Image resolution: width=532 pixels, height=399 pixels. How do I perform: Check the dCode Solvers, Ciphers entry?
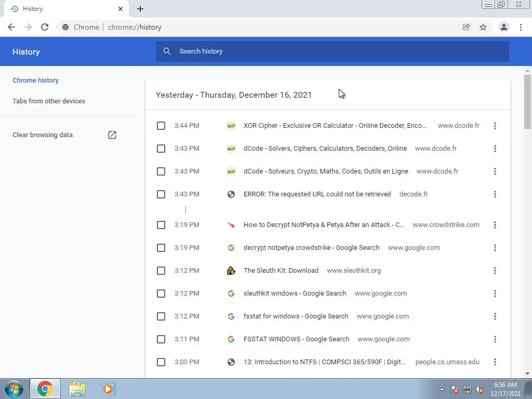161,149
